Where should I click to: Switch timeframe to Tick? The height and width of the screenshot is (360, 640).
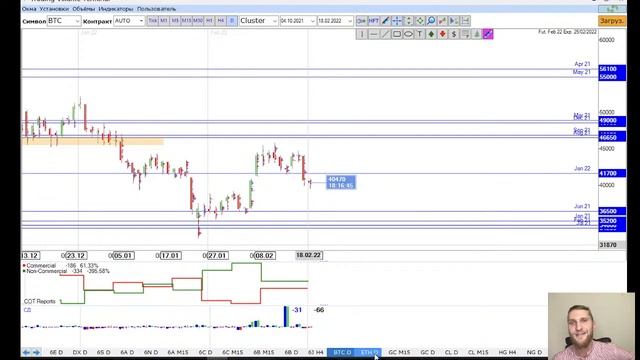(x=152, y=21)
